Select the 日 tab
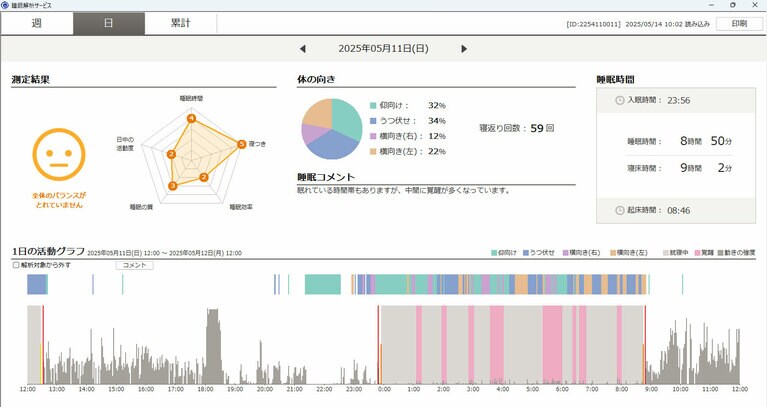 point(108,23)
